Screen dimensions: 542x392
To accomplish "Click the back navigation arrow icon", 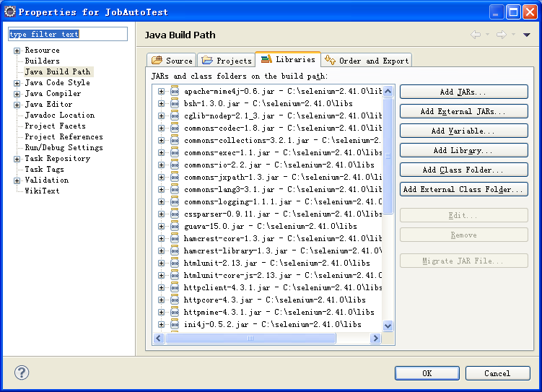I will (x=476, y=35).
